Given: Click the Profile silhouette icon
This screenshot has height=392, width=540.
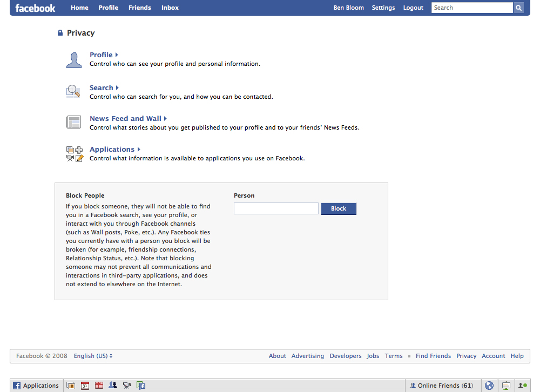Looking at the screenshot, I should (x=73, y=60).
